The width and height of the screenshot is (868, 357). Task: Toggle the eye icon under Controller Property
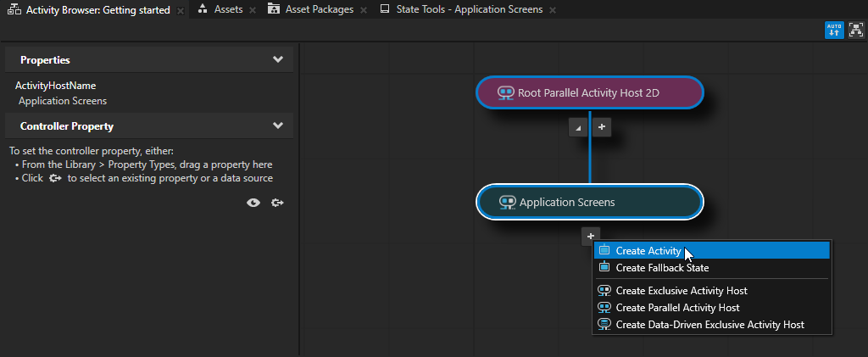(253, 204)
